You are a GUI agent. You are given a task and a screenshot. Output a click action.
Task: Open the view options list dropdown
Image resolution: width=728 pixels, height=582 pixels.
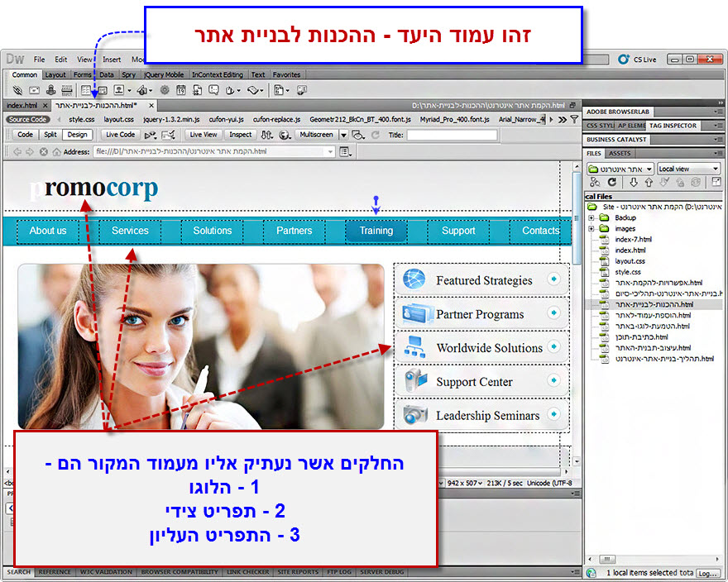346,152
